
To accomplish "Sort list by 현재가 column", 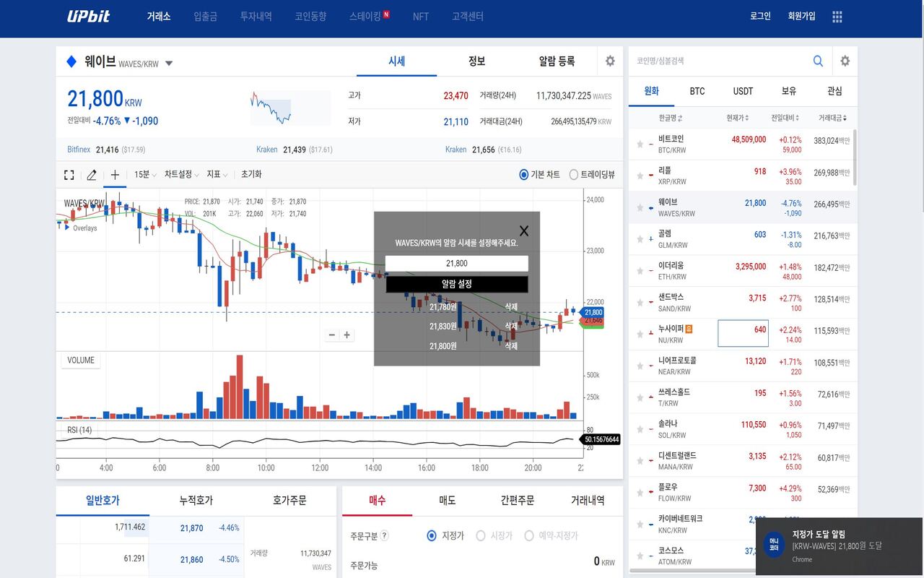I will [x=737, y=118].
